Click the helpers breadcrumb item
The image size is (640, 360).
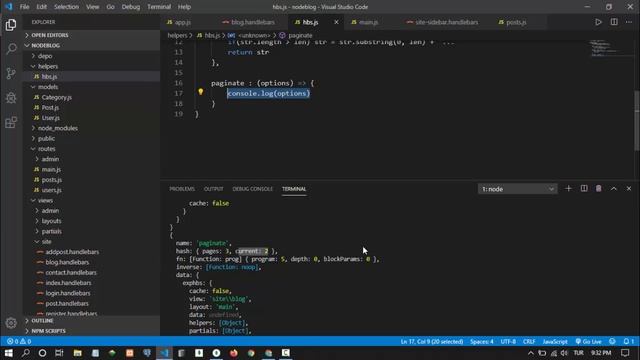pyautogui.click(x=177, y=36)
